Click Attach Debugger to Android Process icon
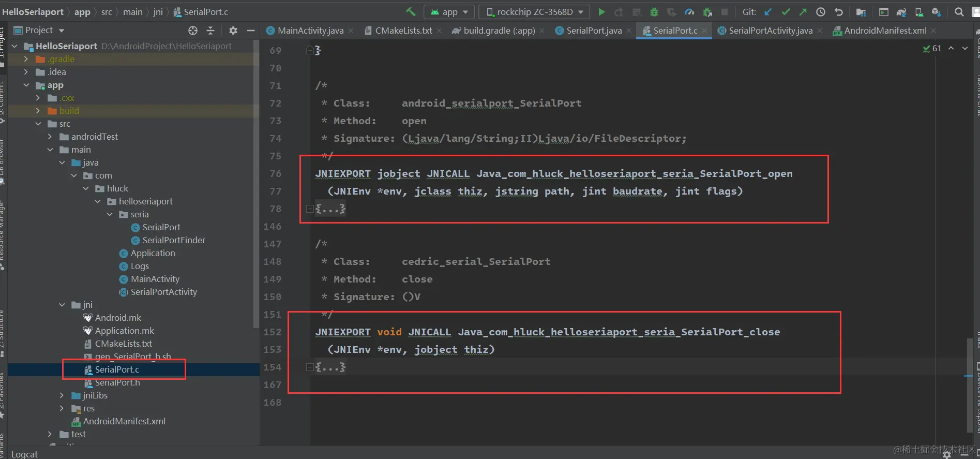The image size is (980, 459). [x=707, y=11]
